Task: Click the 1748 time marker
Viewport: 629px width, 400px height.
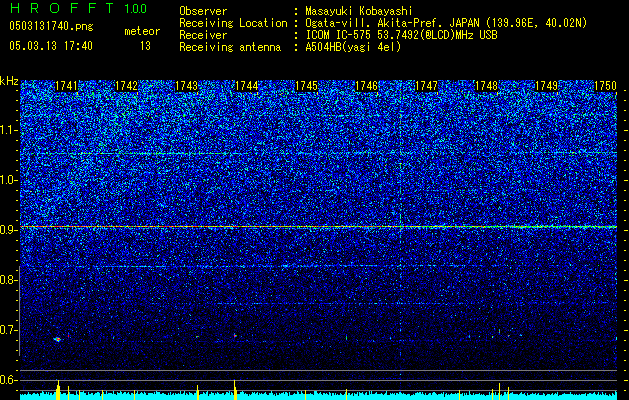Action: (487, 86)
